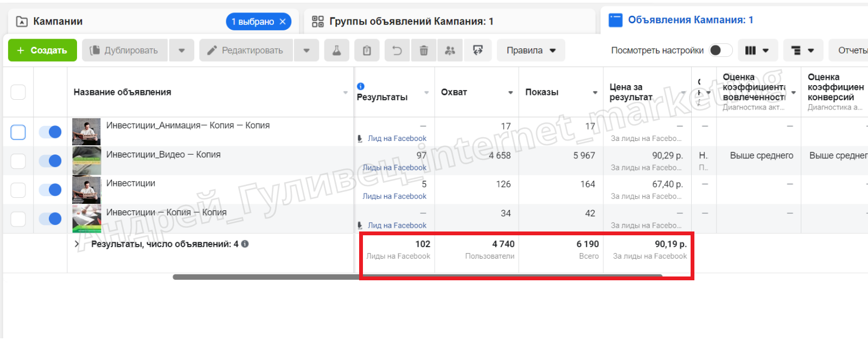Click the Кампании folder icon
This screenshot has width=868, height=341.
pos(22,22)
